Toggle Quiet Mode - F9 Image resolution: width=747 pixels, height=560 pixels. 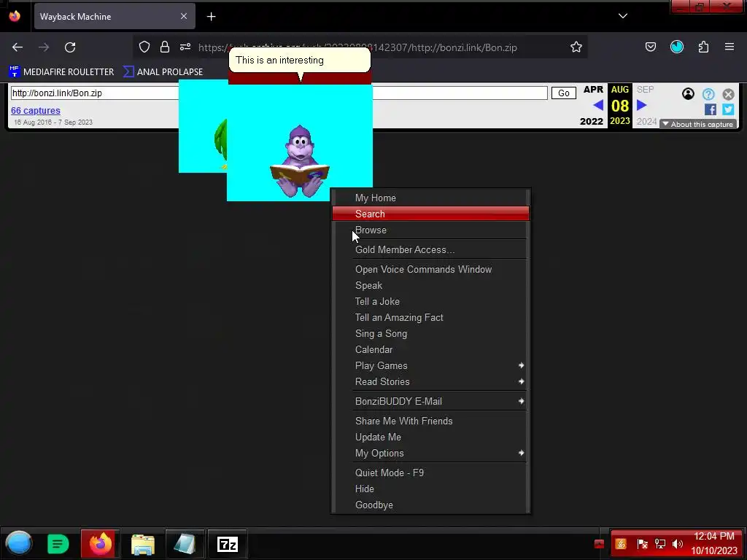click(430, 472)
